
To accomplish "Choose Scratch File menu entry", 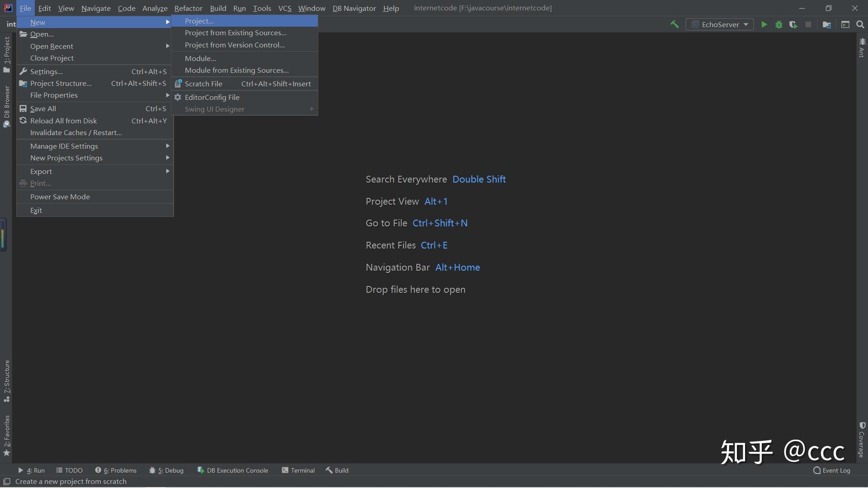I will coord(203,84).
